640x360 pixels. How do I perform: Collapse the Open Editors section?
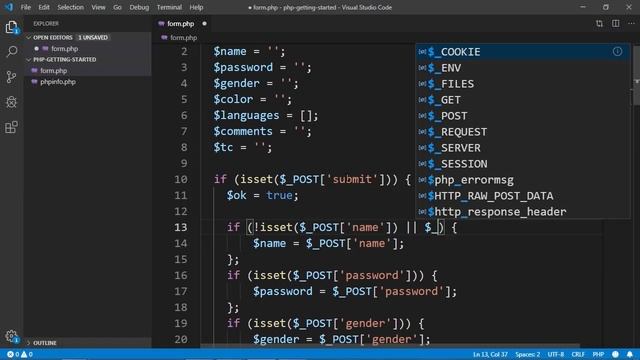tap(29, 38)
